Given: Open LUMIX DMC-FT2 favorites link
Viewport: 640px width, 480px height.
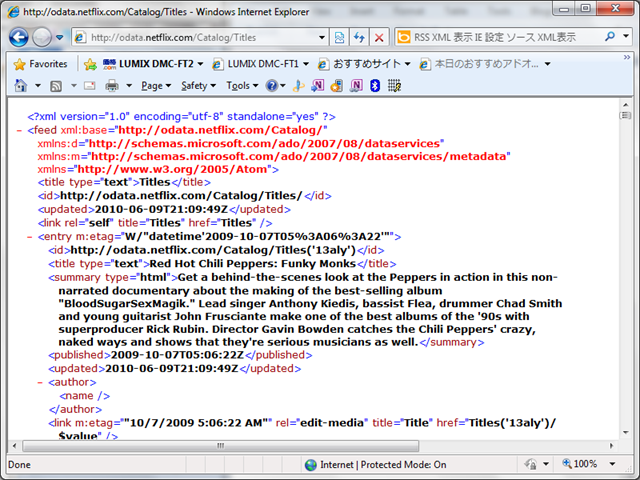Looking at the screenshot, I should point(149,64).
